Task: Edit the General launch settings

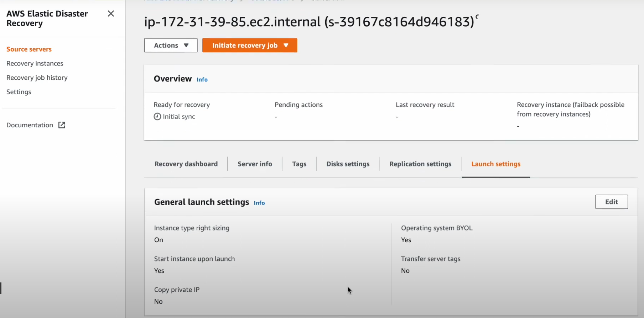Action: [x=611, y=202]
